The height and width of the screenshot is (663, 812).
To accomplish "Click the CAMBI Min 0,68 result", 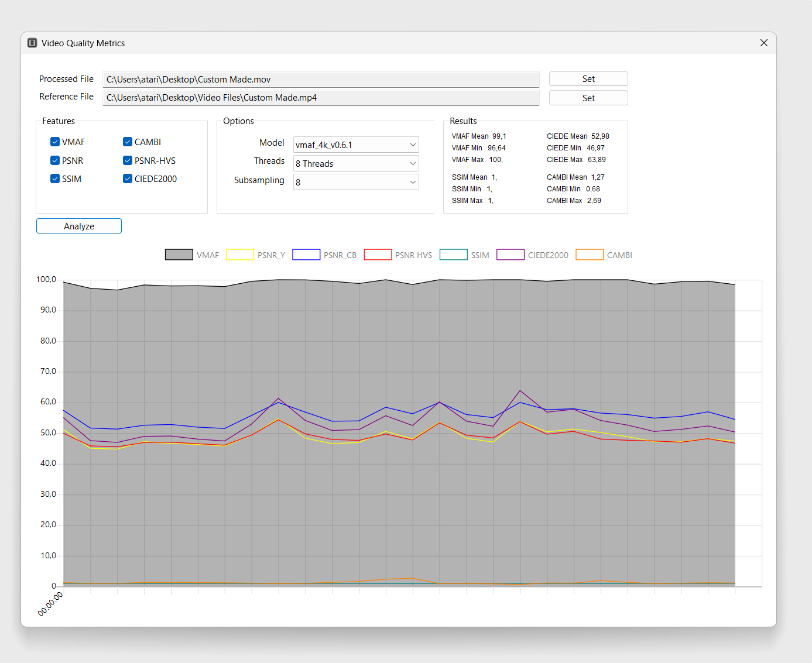I will coord(573,189).
